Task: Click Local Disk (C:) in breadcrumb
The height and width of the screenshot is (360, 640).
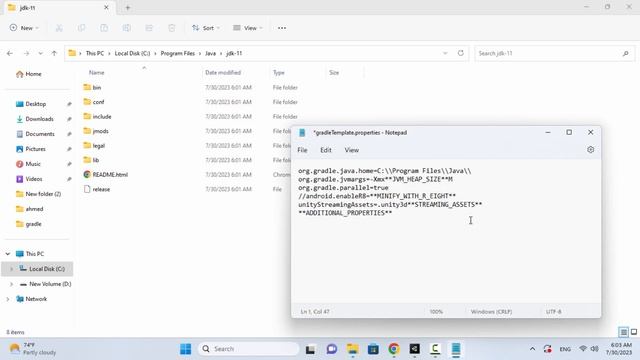Action: pos(132,53)
